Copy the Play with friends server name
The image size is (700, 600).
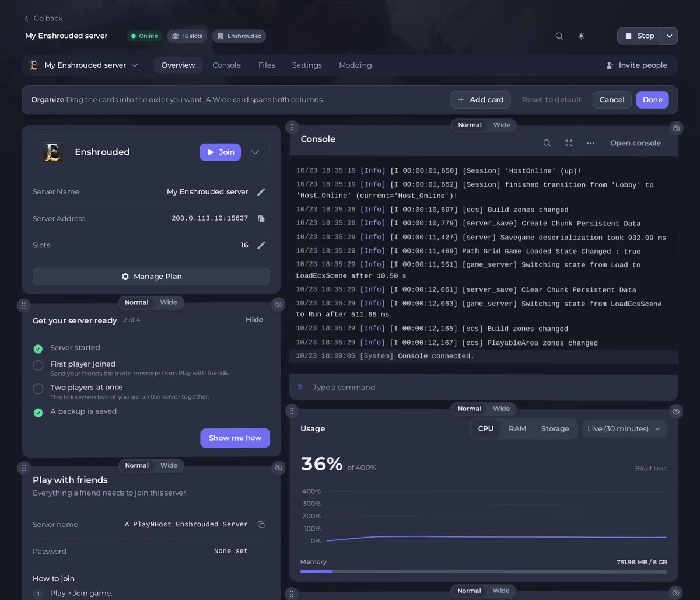261,525
